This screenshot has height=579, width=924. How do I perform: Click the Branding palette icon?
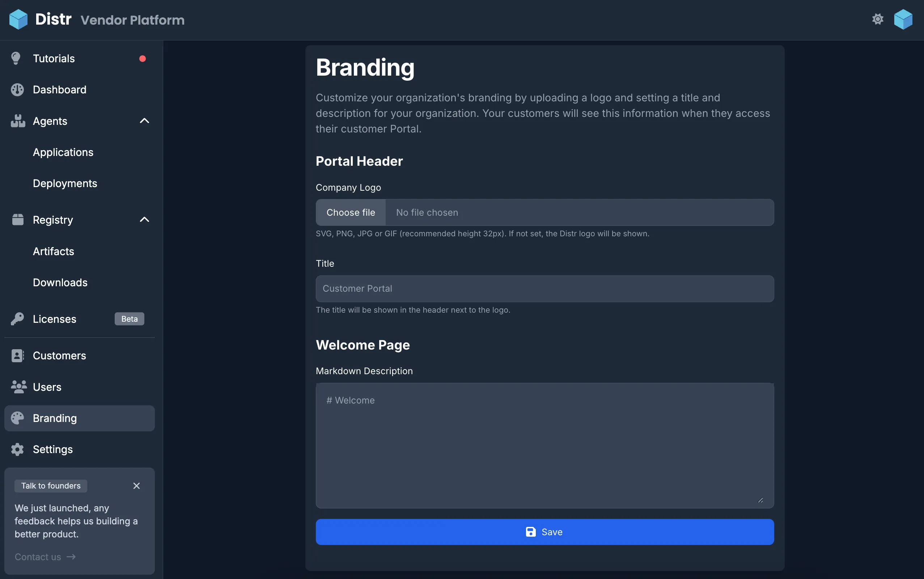click(17, 418)
